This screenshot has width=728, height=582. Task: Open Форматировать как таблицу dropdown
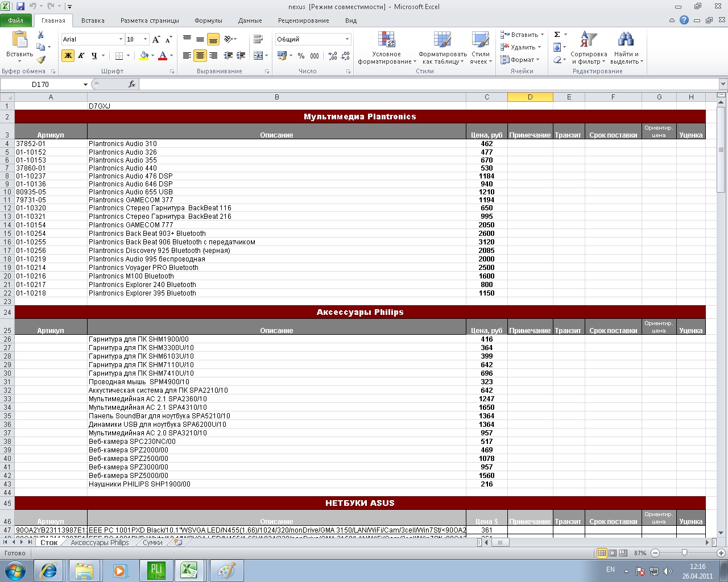(x=442, y=48)
